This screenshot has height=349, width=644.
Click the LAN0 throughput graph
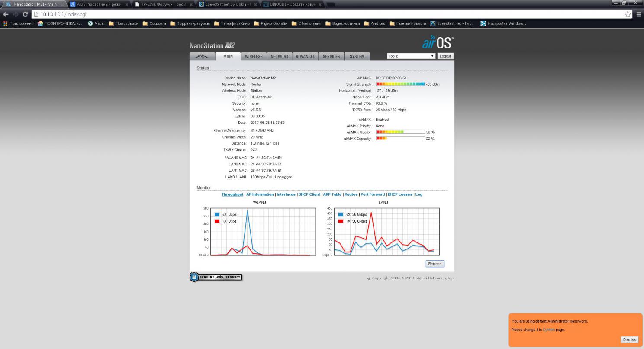(x=387, y=232)
